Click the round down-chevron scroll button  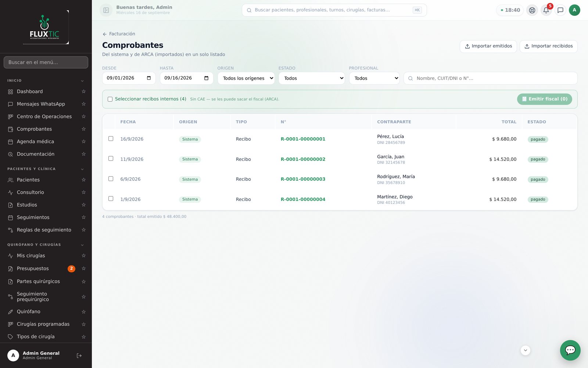(x=526, y=350)
